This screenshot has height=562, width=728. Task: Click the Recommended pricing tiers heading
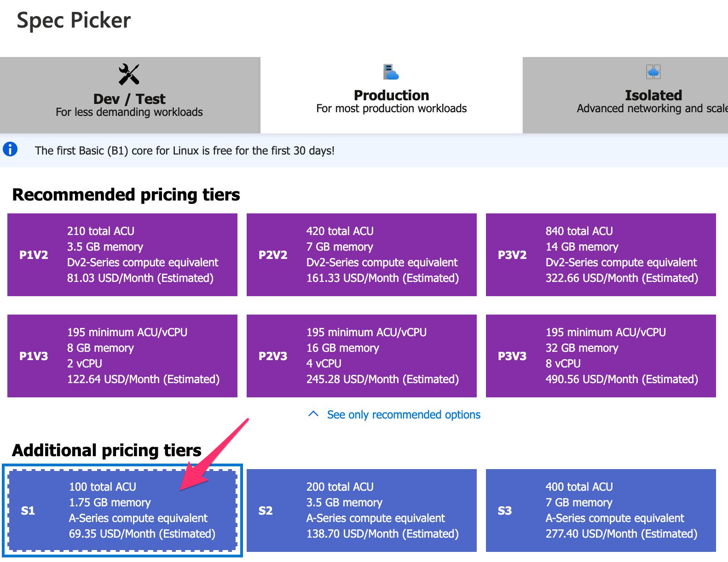[126, 195]
